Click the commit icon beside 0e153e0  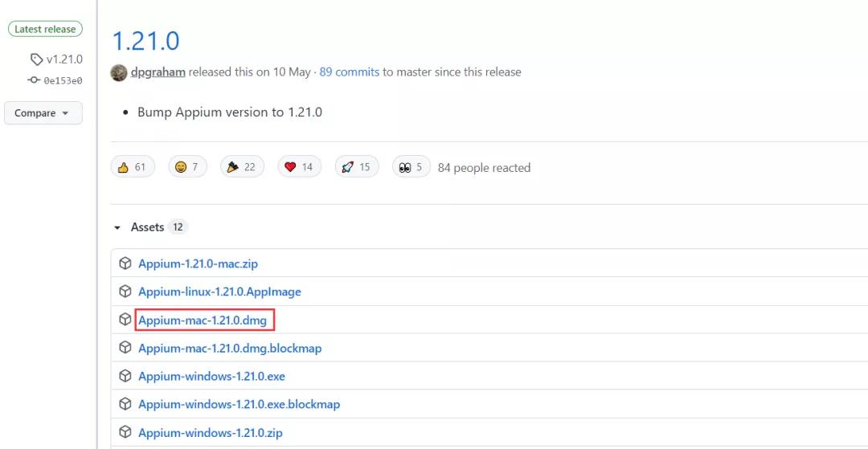tap(34, 80)
